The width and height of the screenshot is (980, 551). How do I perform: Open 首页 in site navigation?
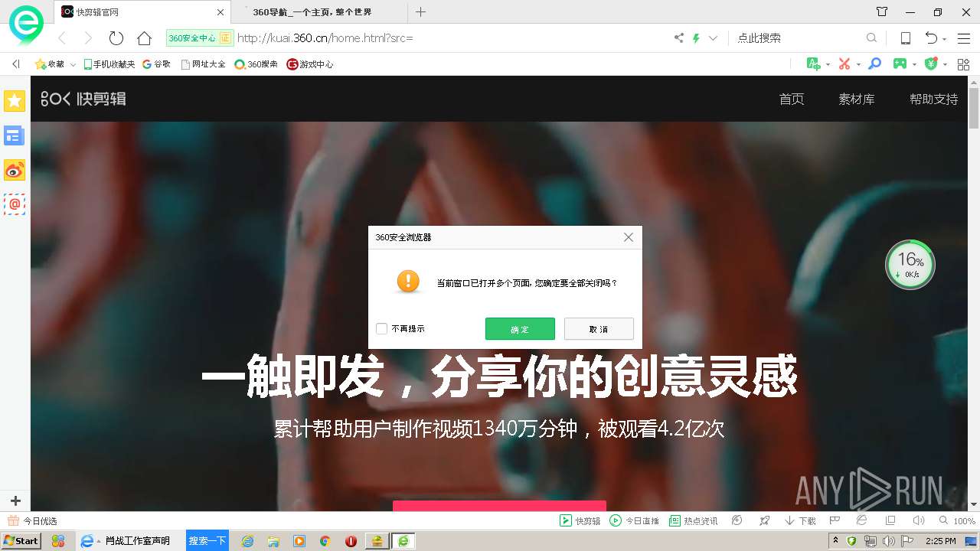[792, 99]
